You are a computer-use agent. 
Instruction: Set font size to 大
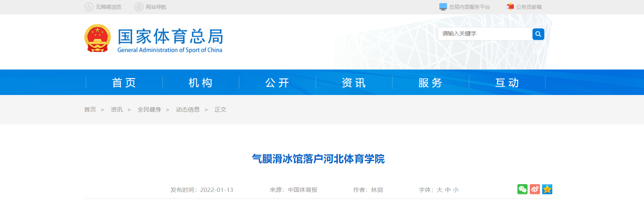point(439,190)
